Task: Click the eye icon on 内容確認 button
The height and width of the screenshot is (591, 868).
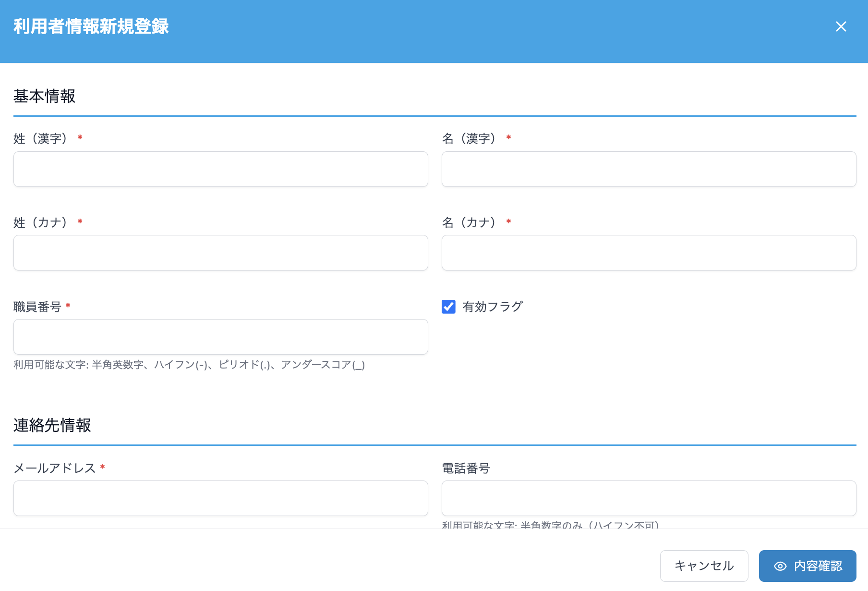Action: click(x=780, y=566)
